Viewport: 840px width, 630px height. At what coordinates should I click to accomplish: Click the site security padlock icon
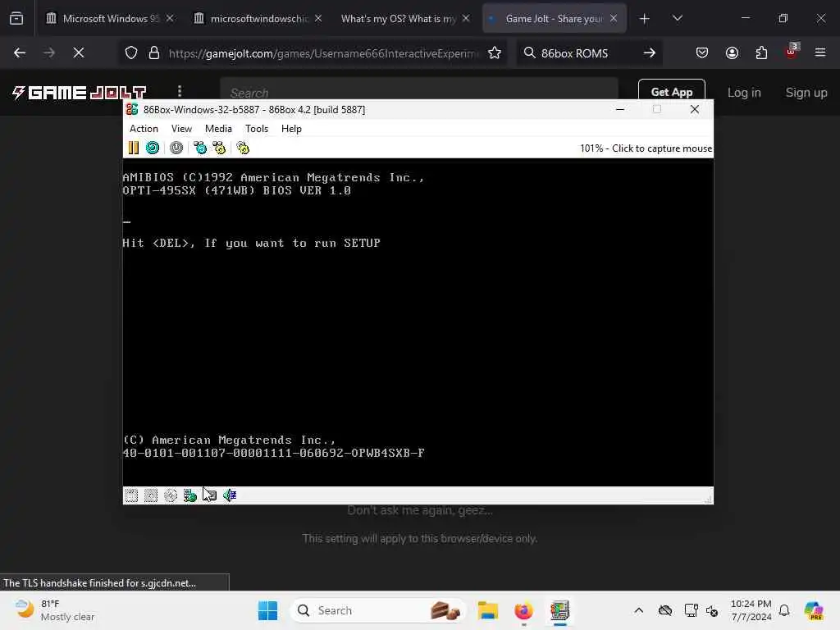(154, 53)
